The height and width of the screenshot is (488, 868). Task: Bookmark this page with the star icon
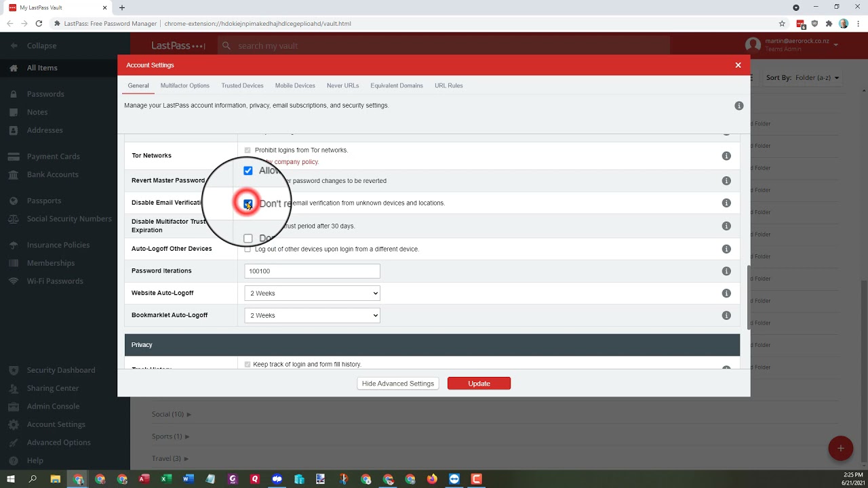click(x=782, y=23)
